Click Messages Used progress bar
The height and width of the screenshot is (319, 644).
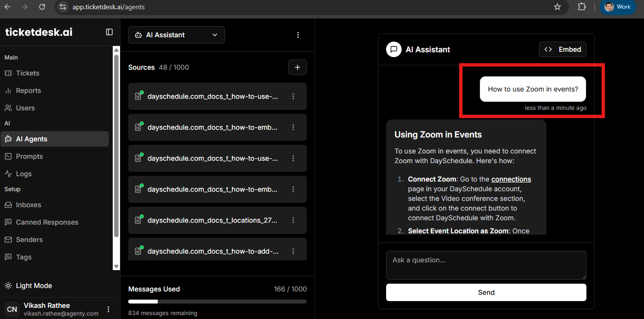point(217,302)
